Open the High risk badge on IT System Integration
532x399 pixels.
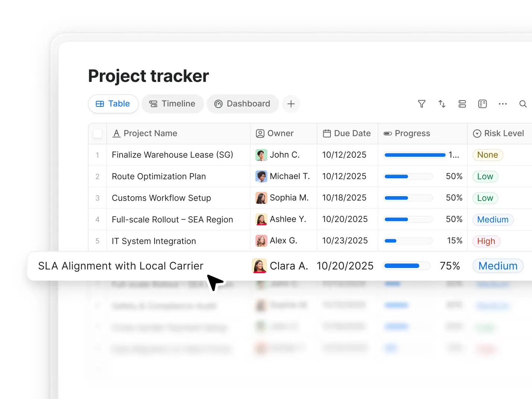pos(486,241)
